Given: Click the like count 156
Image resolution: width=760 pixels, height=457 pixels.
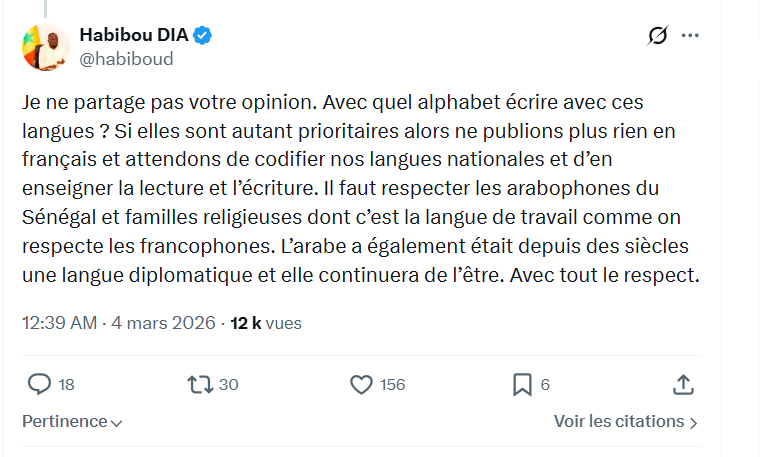Looking at the screenshot, I should coord(393,384).
